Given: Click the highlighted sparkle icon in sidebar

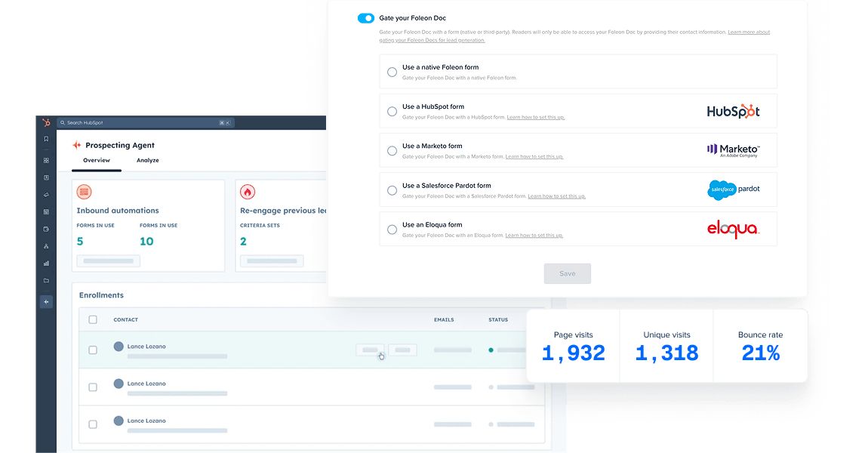Looking at the screenshot, I should point(46,302).
